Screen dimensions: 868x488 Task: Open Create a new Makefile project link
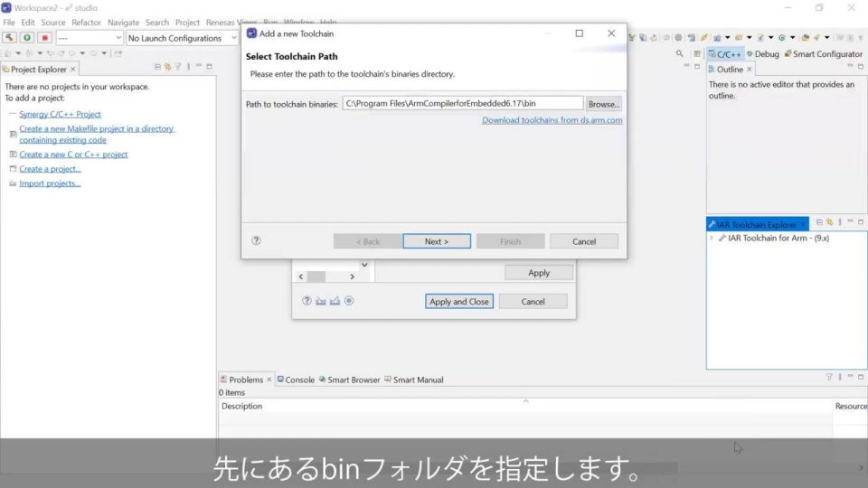pyautogui.click(x=97, y=134)
